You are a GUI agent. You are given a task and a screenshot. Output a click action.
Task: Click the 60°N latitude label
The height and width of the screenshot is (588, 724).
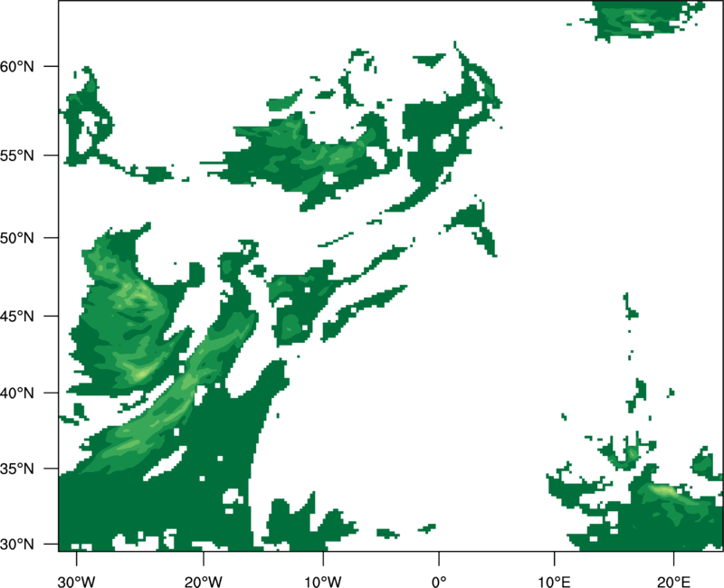(17, 67)
